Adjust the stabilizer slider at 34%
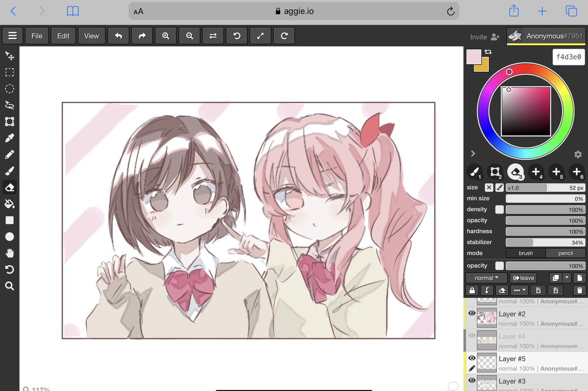 (545, 243)
